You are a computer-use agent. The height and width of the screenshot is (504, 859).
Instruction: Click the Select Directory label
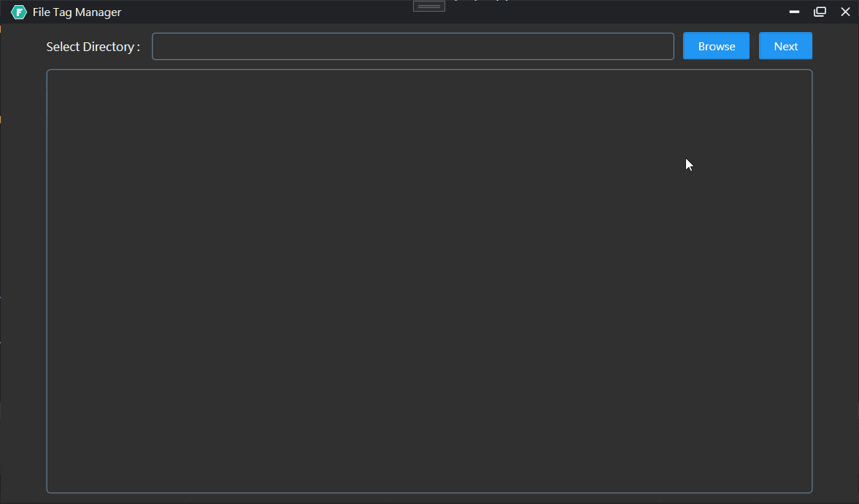coord(93,46)
